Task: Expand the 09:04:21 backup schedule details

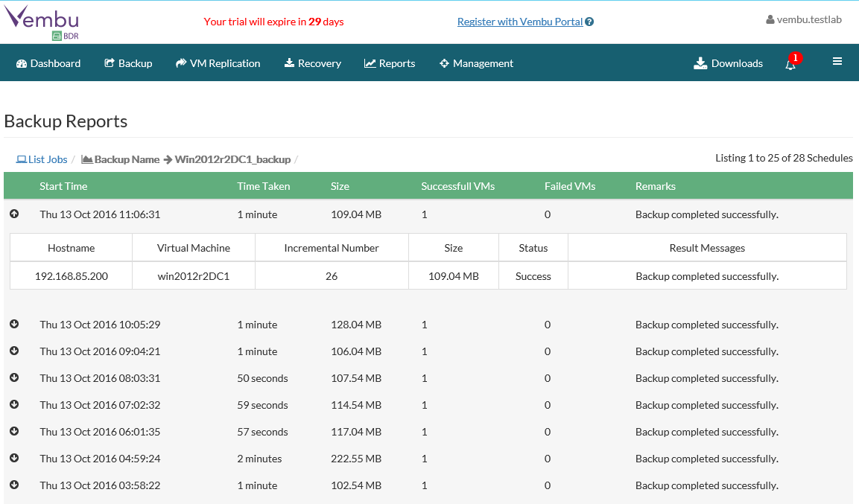Action: point(14,351)
